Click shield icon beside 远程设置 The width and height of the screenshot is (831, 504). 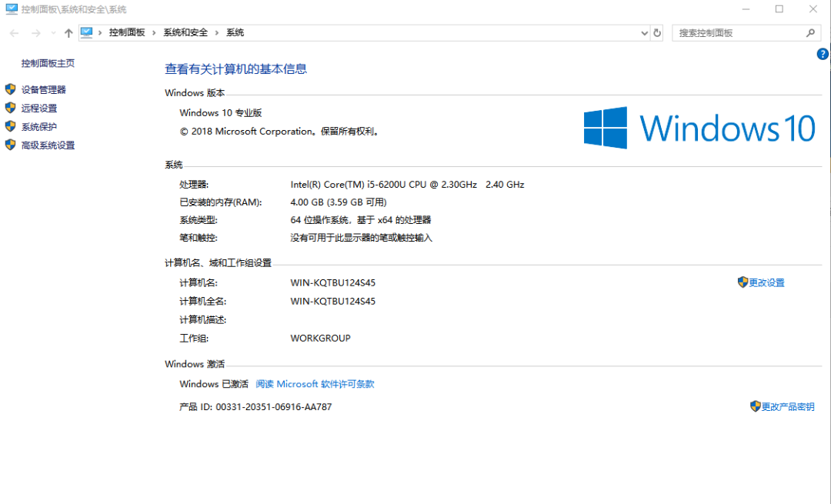(x=10, y=108)
